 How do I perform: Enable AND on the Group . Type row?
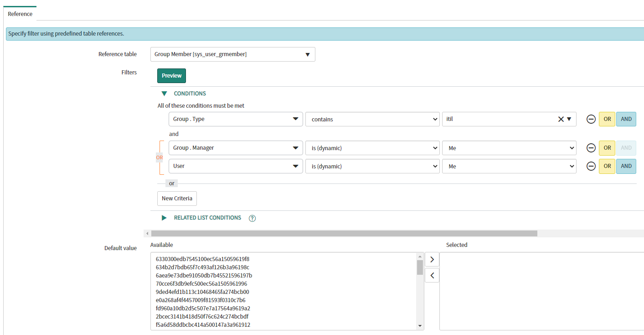(626, 119)
